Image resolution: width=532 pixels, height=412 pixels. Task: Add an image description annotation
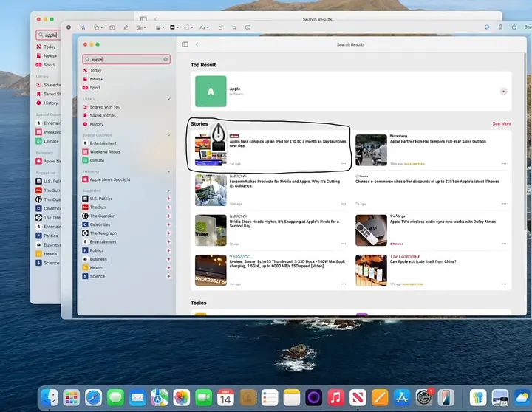248,27
